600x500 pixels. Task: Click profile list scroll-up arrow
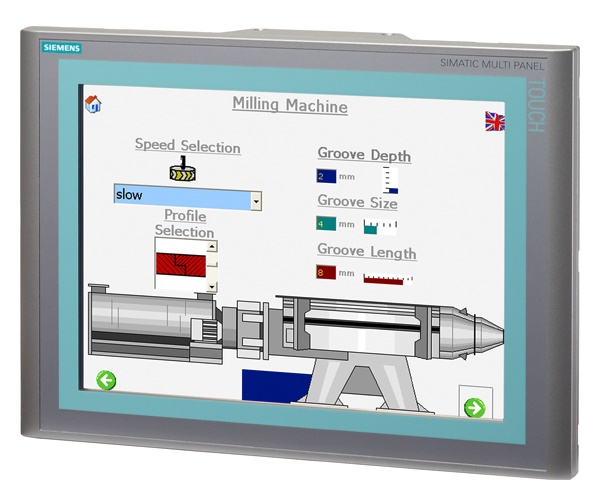point(212,246)
